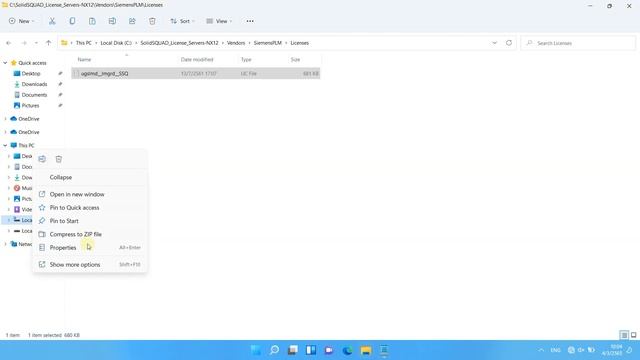Image resolution: width=640 pixels, height=360 pixels.
Task: Click Vendors in breadcrumb path
Action: click(x=236, y=43)
